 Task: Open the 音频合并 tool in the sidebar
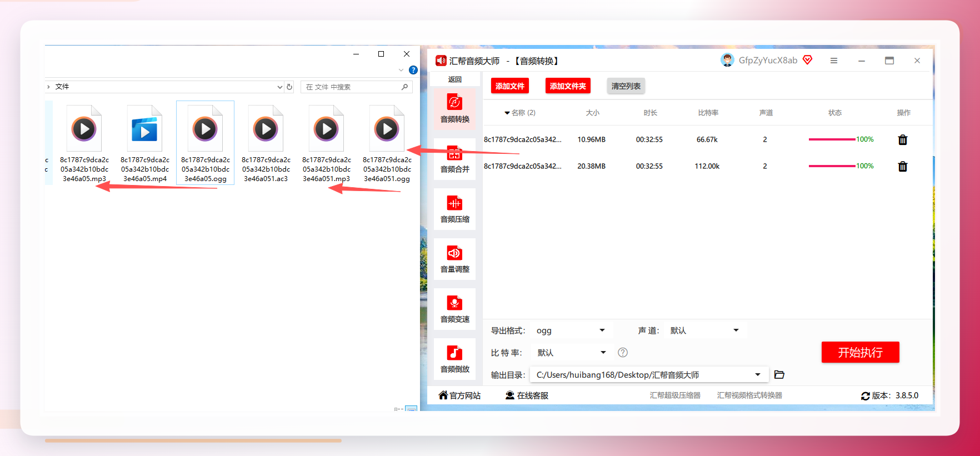(x=454, y=159)
